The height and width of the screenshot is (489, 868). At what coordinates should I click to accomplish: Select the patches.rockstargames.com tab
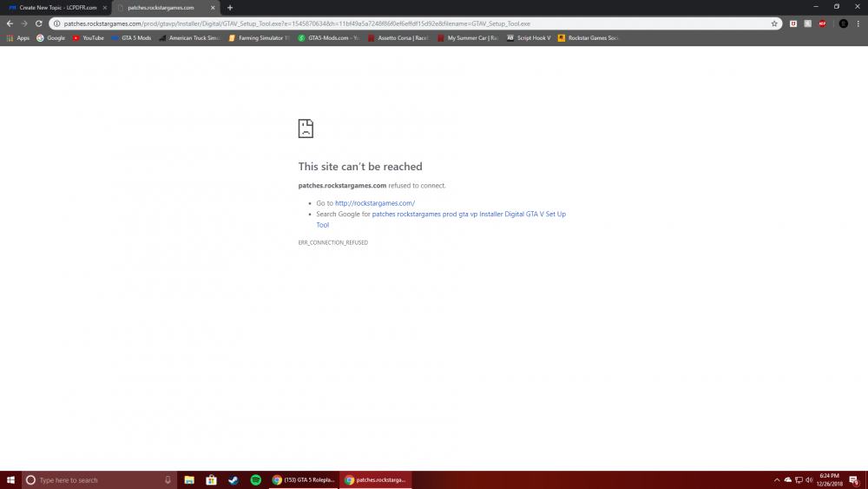[x=166, y=8]
